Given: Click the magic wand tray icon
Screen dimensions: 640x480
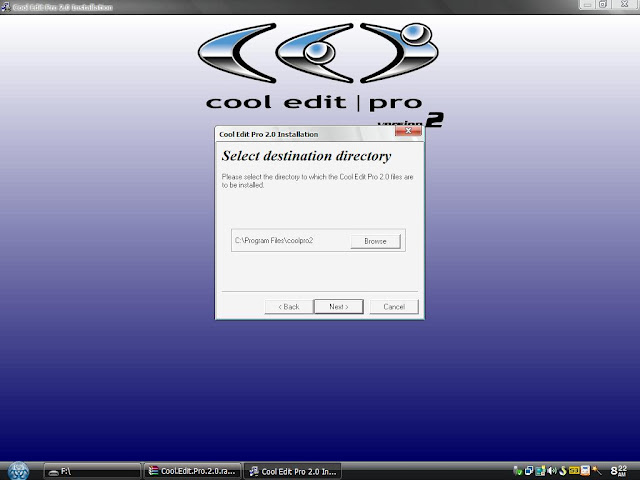Looking at the screenshot, I should coord(597,471).
